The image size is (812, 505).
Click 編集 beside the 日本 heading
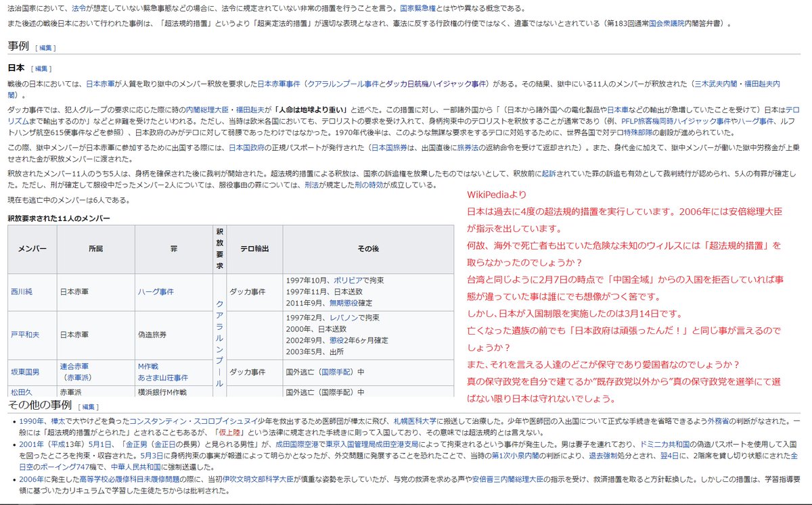[x=41, y=69]
